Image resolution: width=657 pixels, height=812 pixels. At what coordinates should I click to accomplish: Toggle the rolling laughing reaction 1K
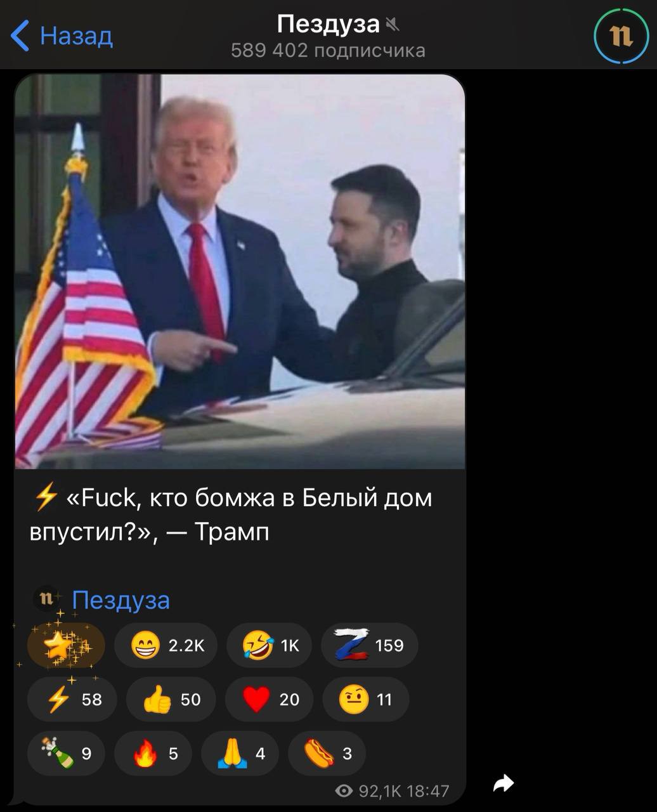pyautogui.click(x=270, y=645)
